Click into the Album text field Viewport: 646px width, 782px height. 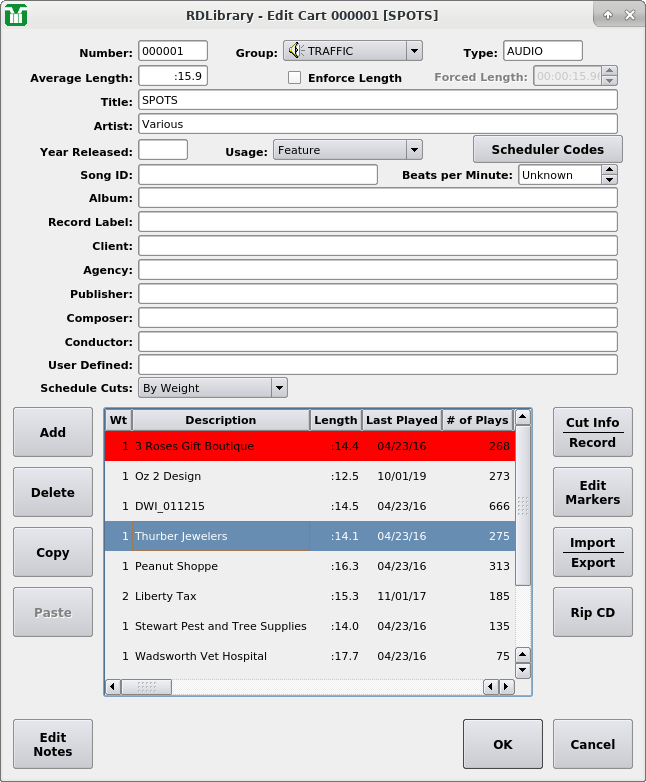[377, 198]
